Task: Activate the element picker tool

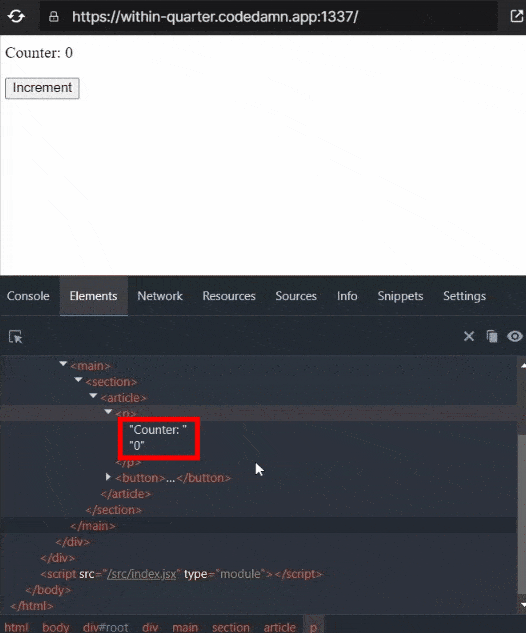Action: click(x=16, y=336)
